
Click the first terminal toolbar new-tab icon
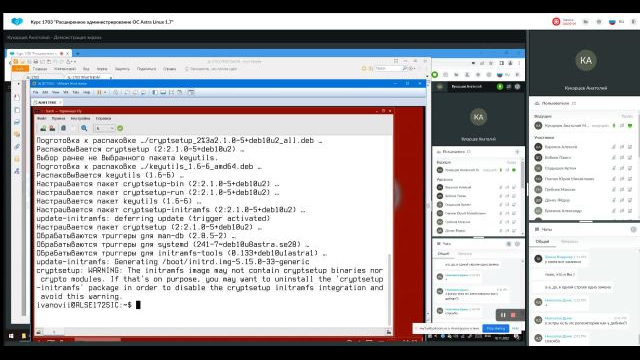pos(43,128)
